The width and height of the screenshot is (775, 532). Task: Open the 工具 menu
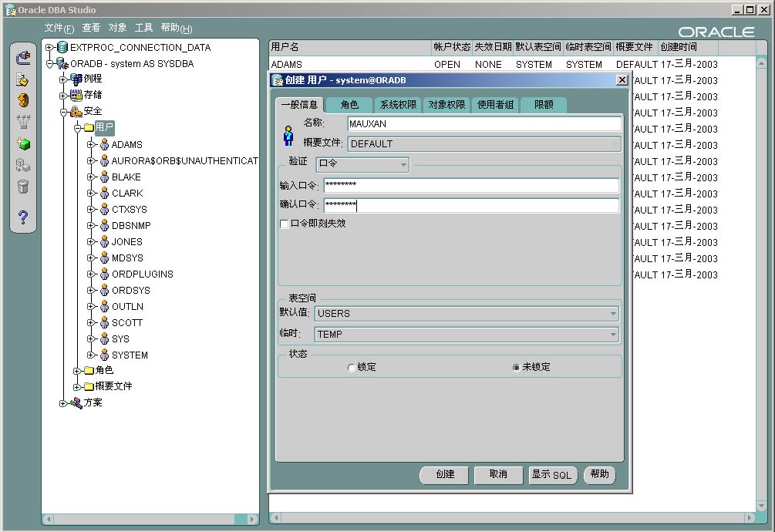tap(144, 28)
